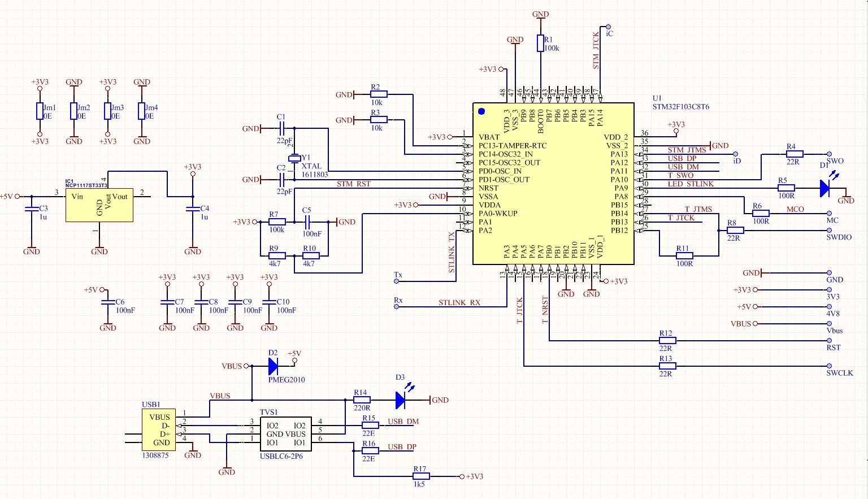Click capacitor C1 symbol
Image resolution: width=868 pixels, height=499 pixels.
click(283, 128)
